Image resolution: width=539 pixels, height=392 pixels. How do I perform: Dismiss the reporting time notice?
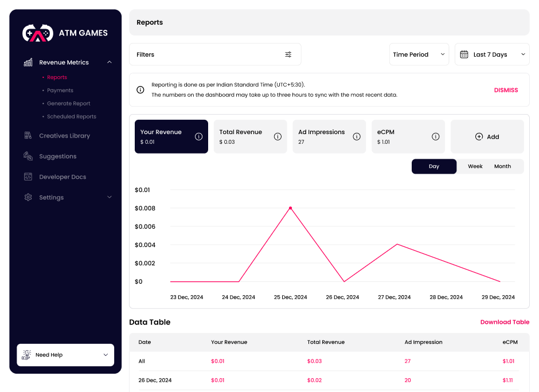(x=506, y=90)
